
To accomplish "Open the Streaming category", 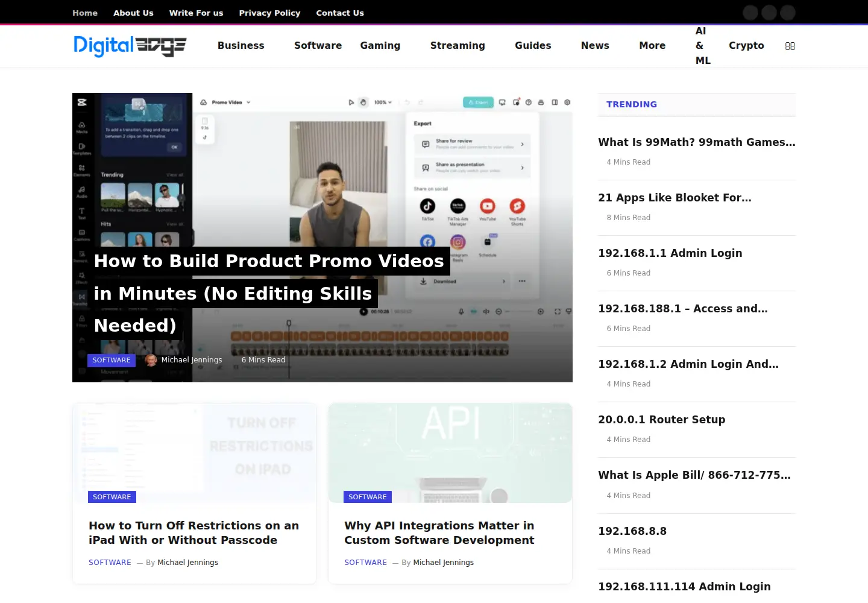I will pyautogui.click(x=458, y=46).
